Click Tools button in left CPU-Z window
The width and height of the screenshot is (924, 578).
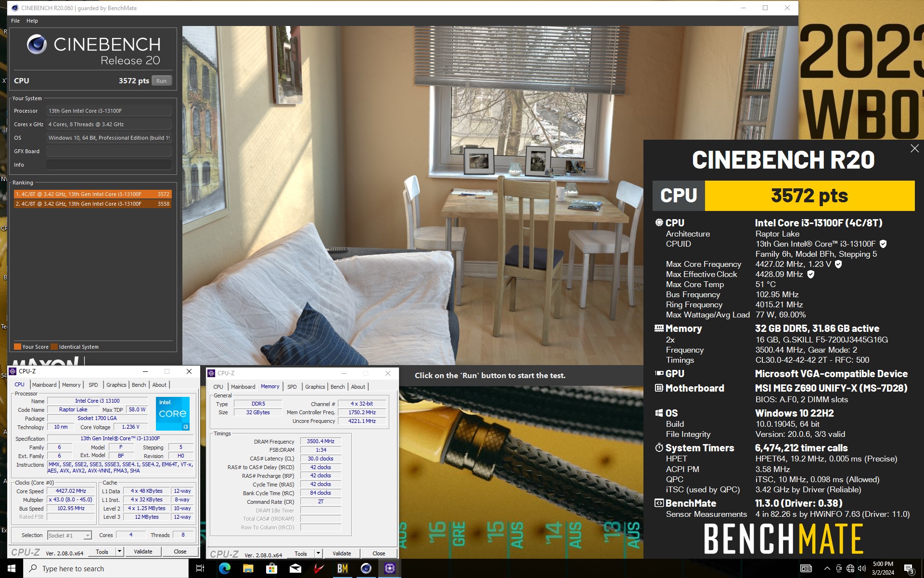(x=102, y=551)
